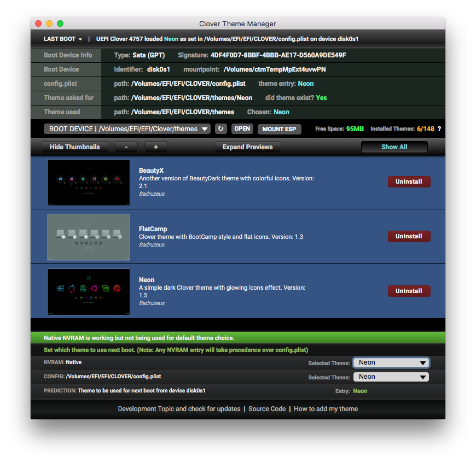This screenshot has width=476, height=463.
Task: Click the MOUNT ESP button
Action: pos(279,129)
